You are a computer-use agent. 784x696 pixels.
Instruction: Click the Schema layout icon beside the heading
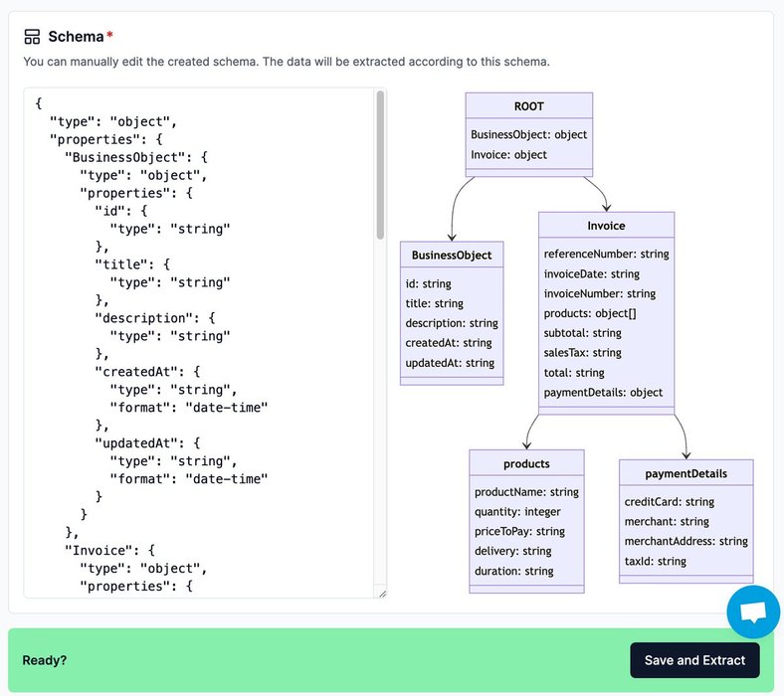32,37
